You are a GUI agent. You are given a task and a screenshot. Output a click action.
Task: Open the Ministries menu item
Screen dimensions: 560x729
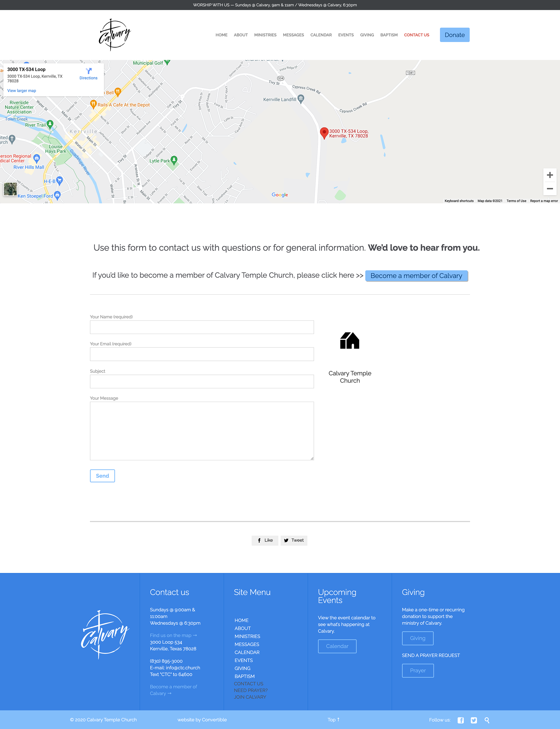click(265, 35)
